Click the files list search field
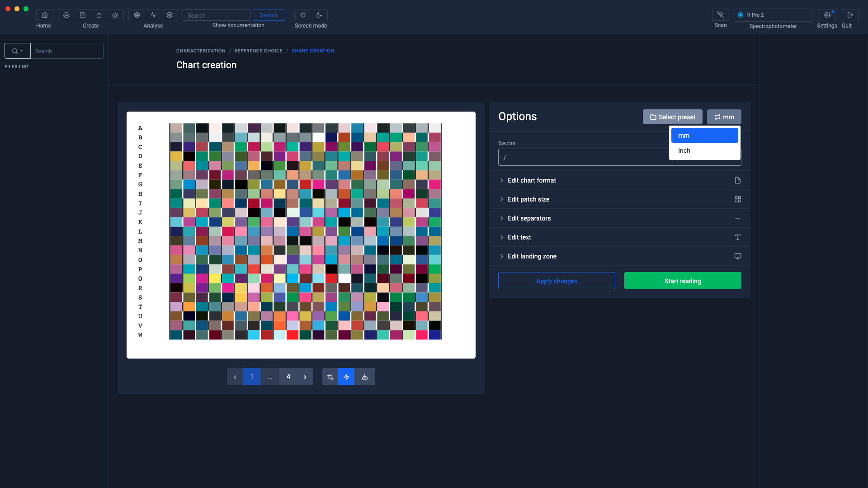 click(67, 51)
